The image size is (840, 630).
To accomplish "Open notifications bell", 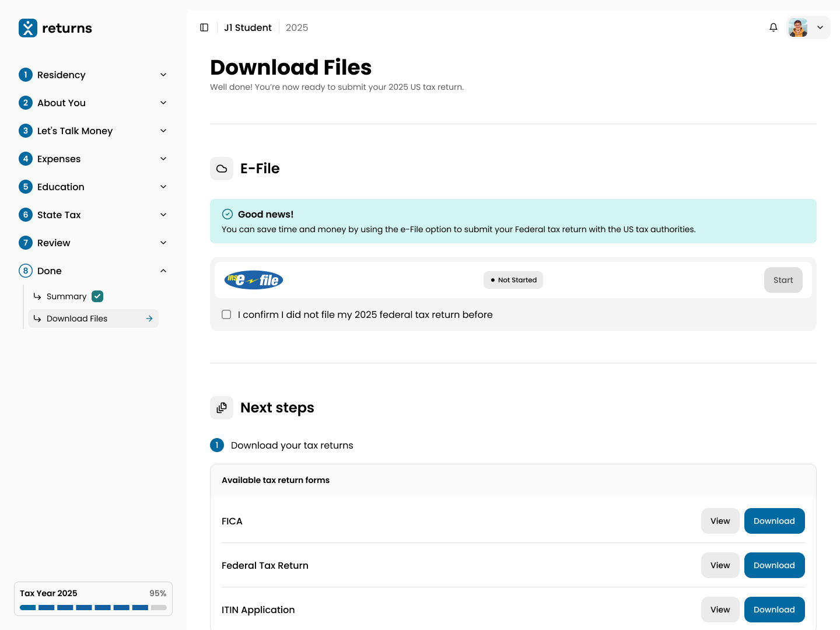I will (773, 27).
